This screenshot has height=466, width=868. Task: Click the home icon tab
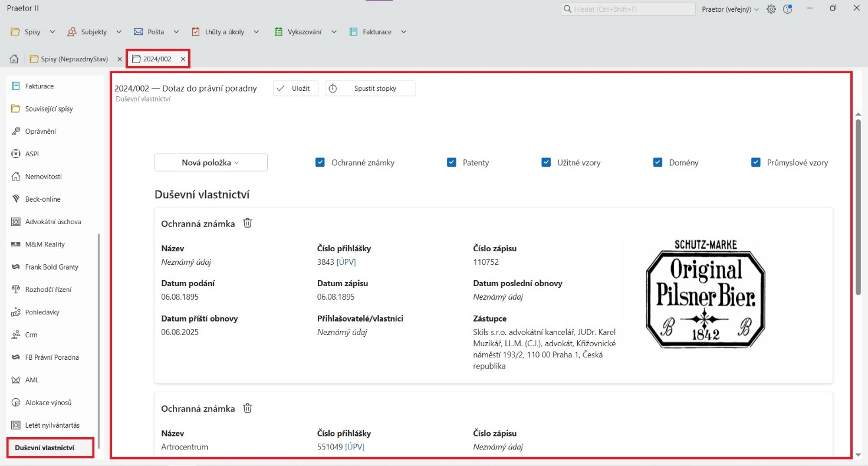click(x=15, y=59)
